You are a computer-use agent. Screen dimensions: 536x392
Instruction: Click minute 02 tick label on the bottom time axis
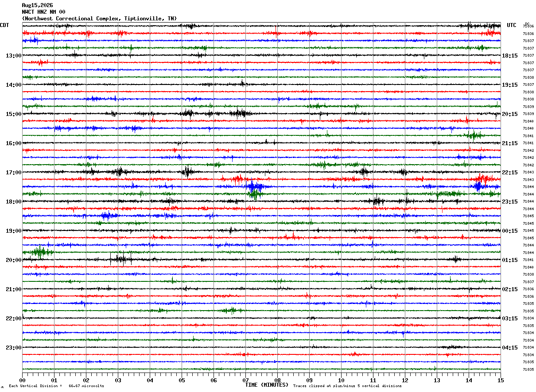tap(86, 380)
